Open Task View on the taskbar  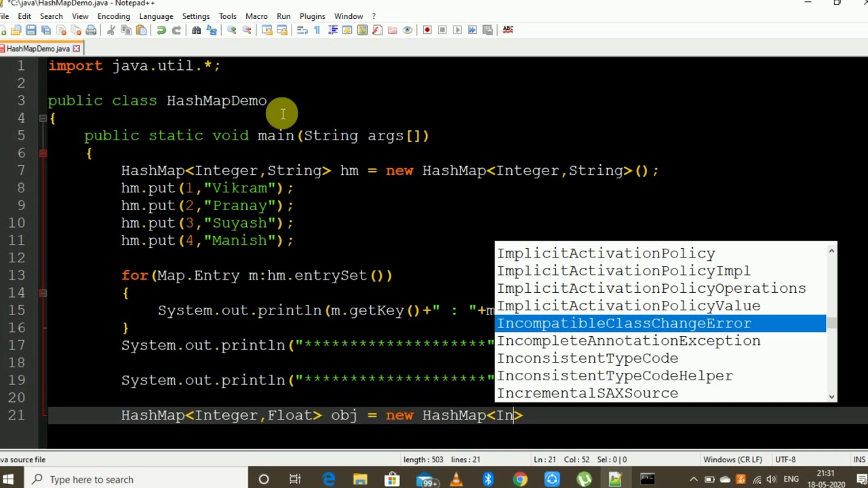coord(295,479)
